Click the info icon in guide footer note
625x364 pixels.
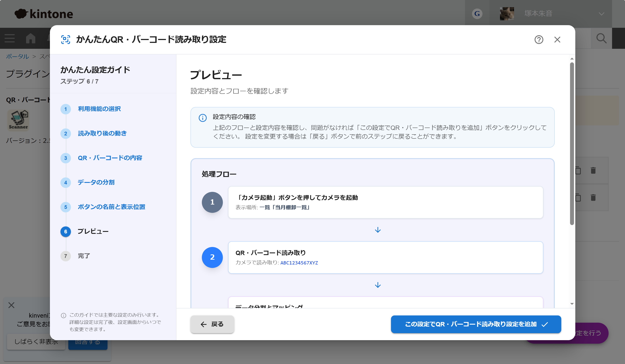(x=63, y=315)
